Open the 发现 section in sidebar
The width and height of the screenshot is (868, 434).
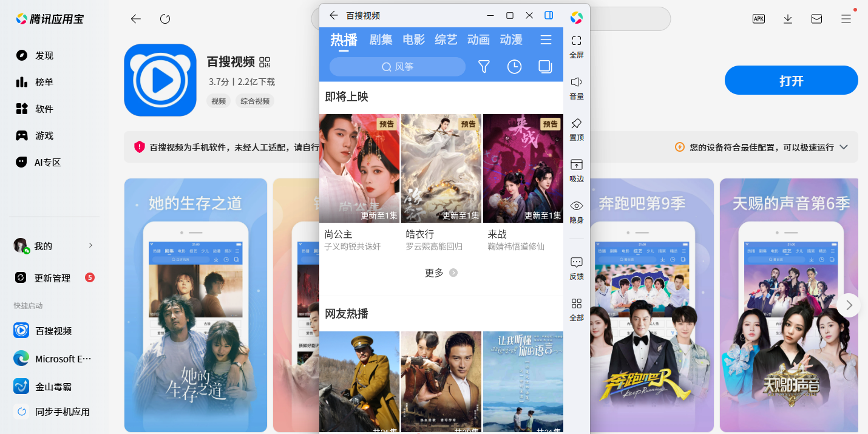pos(35,55)
